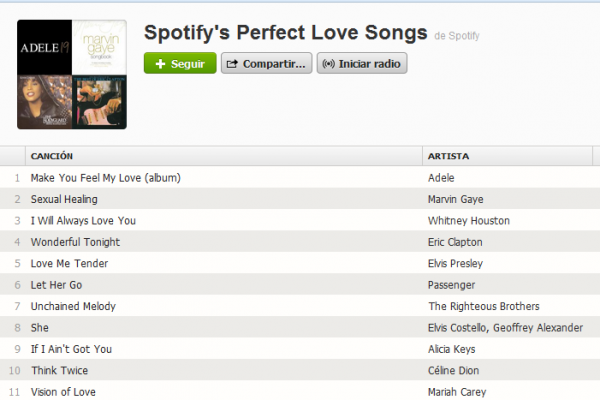Click the green Seguir follow button

[x=180, y=63]
